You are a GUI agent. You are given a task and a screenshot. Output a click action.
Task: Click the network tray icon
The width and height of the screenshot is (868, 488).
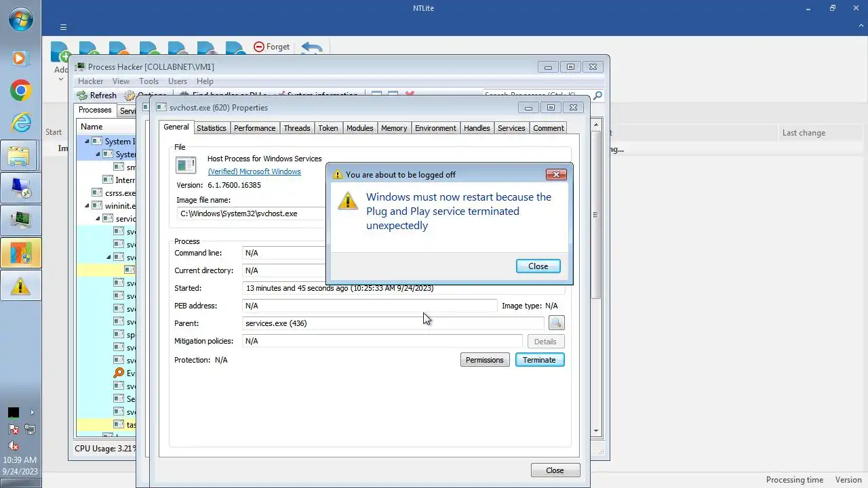[x=29, y=429]
